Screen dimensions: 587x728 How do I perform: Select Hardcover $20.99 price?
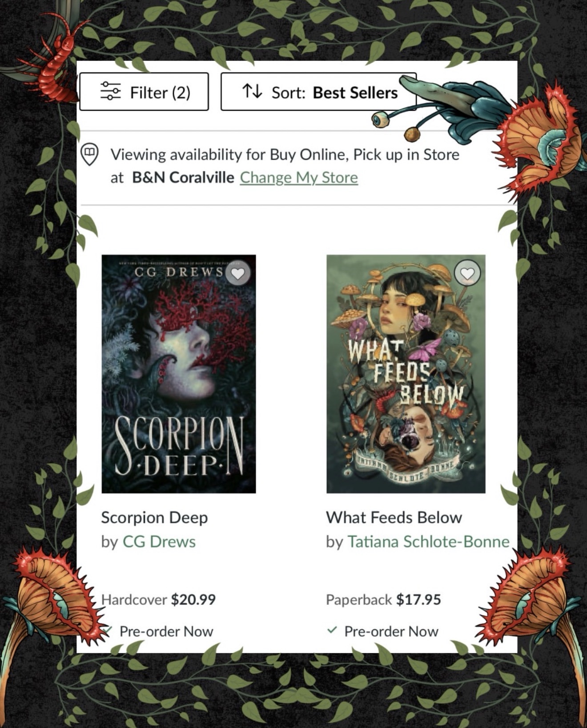coord(158,599)
